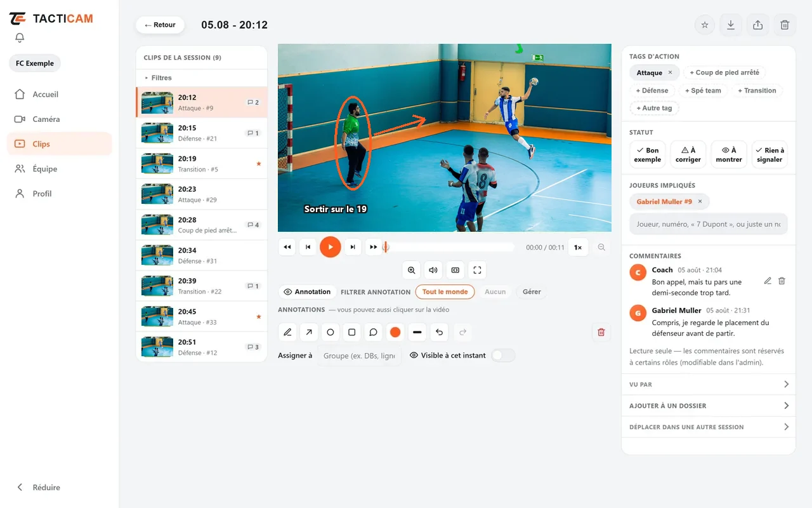
Task: Choose the circle shape annotation tool
Action: pos(331,332)
